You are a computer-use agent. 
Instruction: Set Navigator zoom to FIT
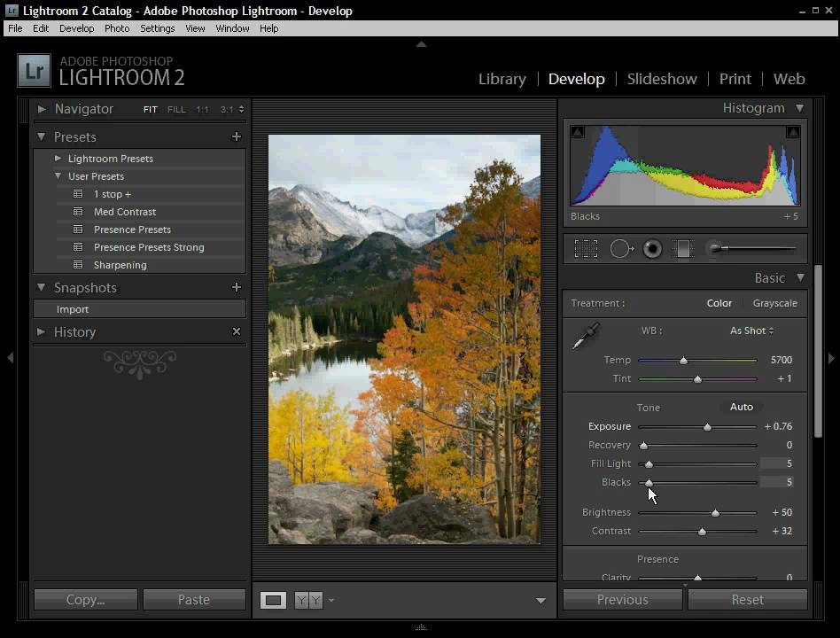pos(150,109)
